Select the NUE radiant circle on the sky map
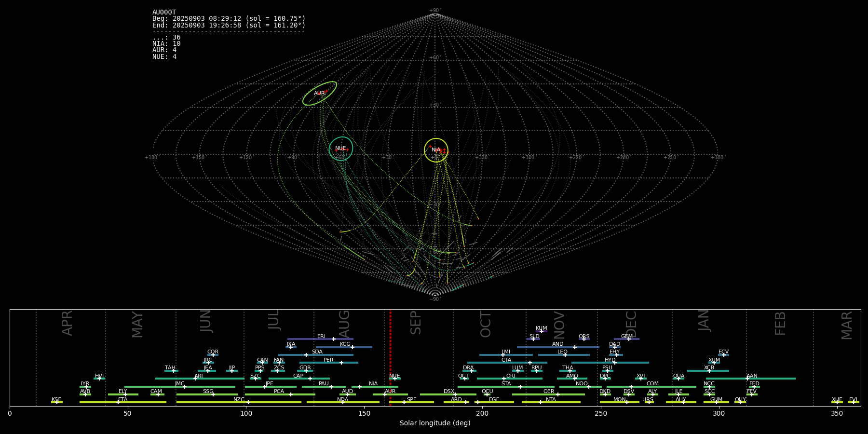Viewport: 868px width, 434px height. (x=341, y=149)
